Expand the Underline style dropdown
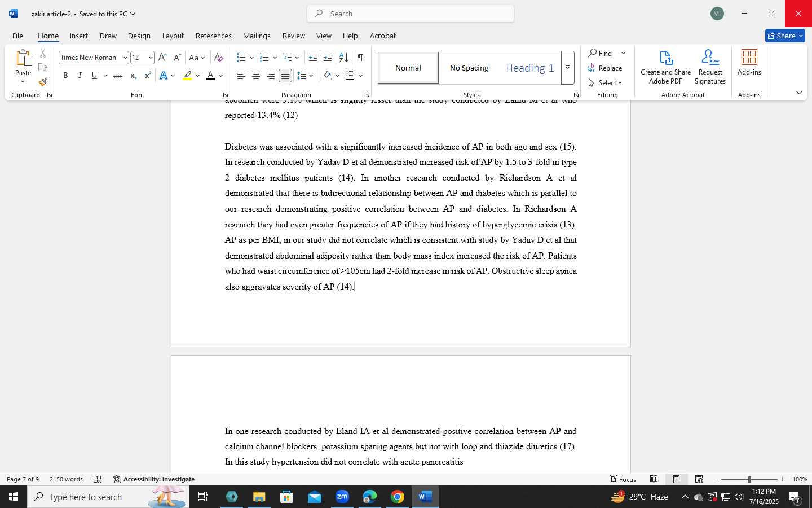 pyautogui.click(x=105, y=76)
